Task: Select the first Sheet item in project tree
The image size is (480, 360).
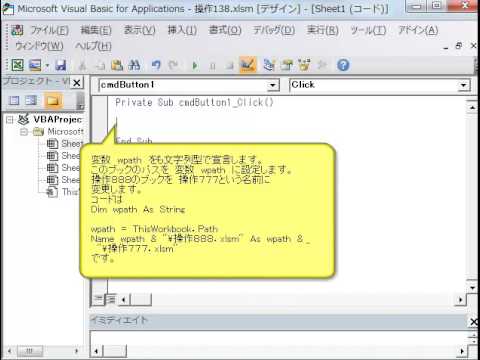Action: pos(65,144)
